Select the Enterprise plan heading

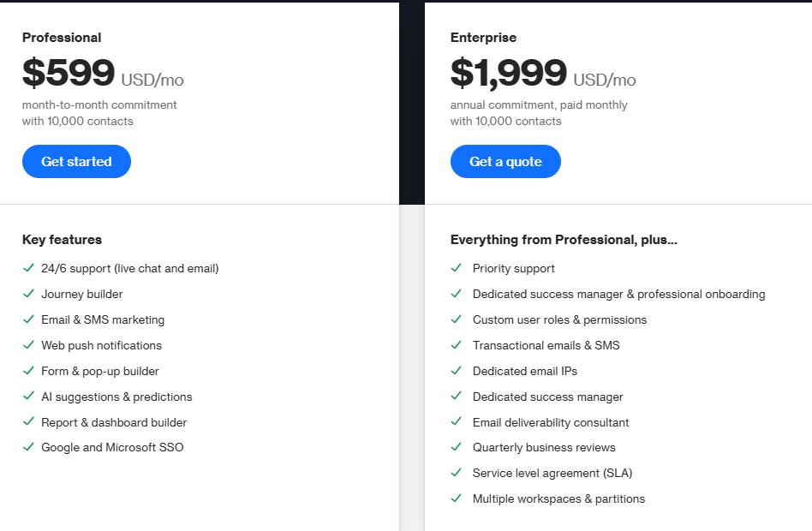(x=482, y=38)
